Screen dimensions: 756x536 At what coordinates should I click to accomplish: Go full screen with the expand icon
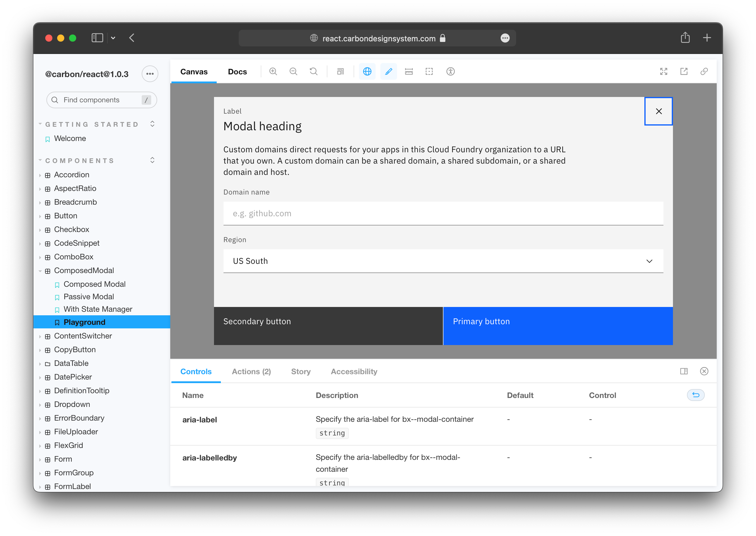[x=663, y=72]
